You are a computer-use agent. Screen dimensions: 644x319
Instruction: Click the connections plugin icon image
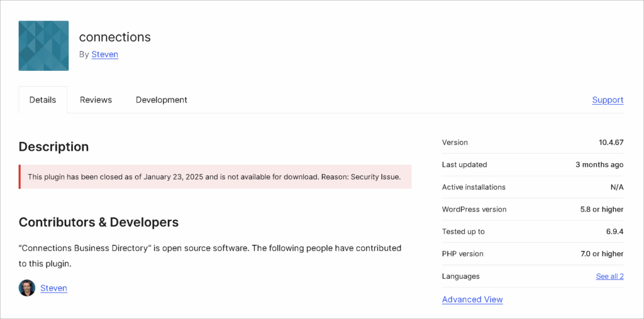[43, 46]
